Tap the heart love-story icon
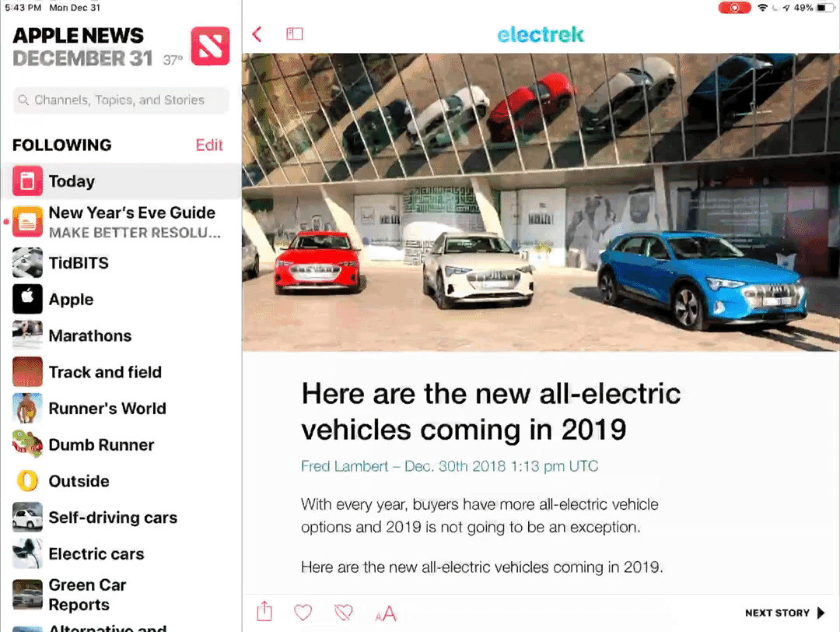Image resolution: width=840 pixels, height=632 pixels. (x=303, y=613)
